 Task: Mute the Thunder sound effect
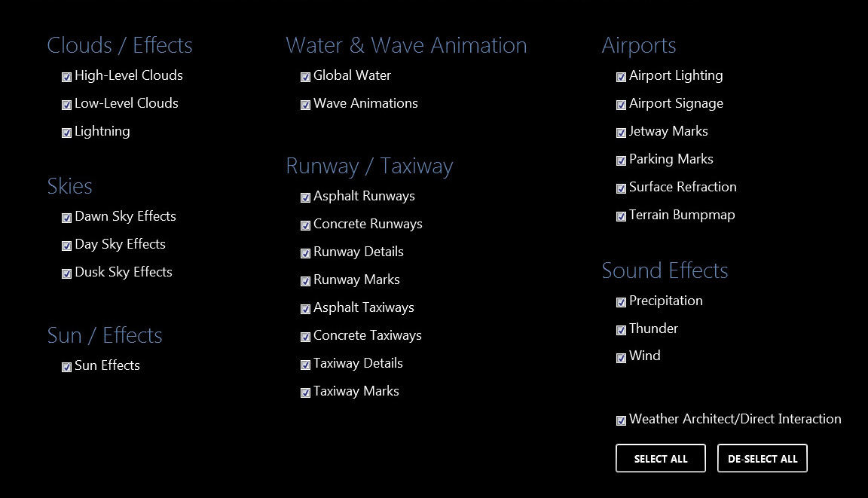pyautogui.click(x=621, y=330)
